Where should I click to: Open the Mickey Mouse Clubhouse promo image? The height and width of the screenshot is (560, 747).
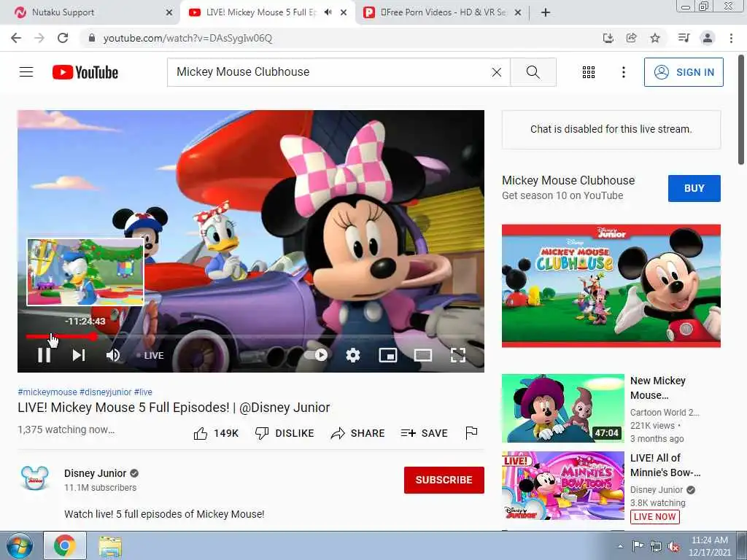pyautogui.click(x=611, y=286)
